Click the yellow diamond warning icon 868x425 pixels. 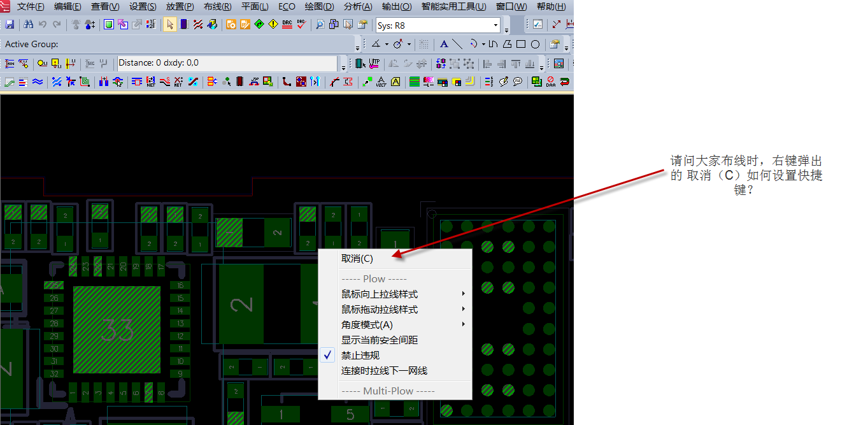click(x=273, y=25)
